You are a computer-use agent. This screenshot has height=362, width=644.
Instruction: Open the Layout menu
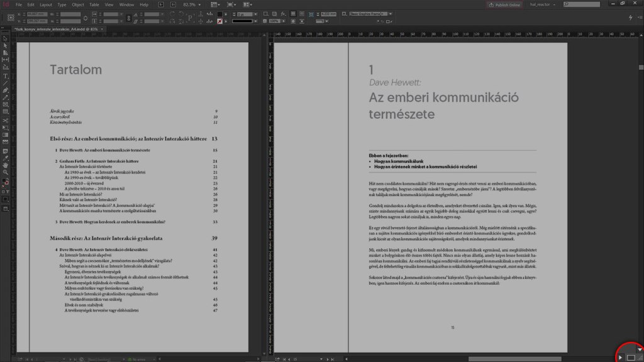(46, 4)
